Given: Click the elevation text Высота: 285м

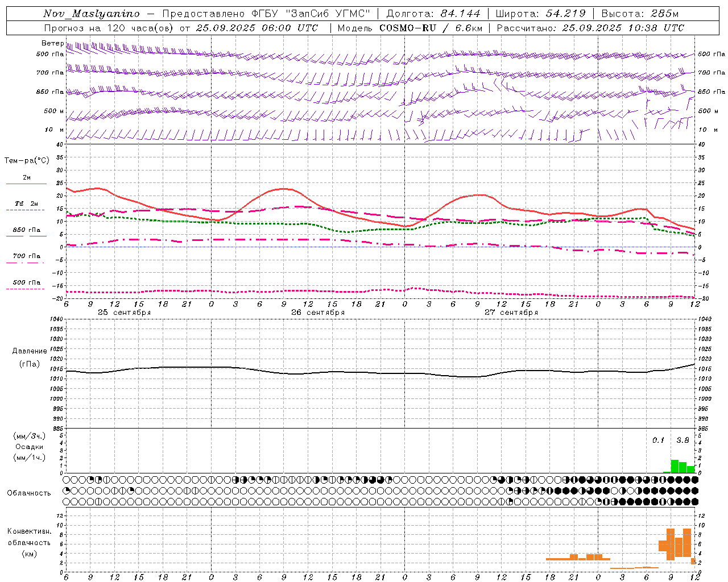Looking at the screenshot, I should click(x=640, y=14).
